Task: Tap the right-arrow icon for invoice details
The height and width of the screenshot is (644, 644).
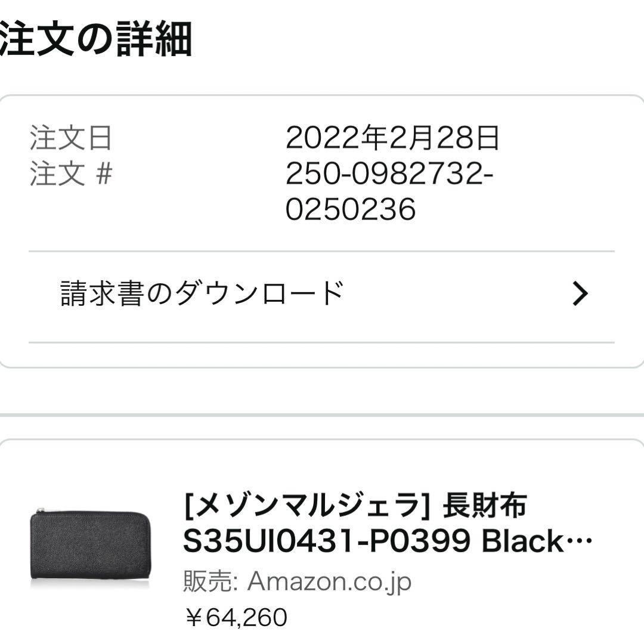Action: point(579,292)
